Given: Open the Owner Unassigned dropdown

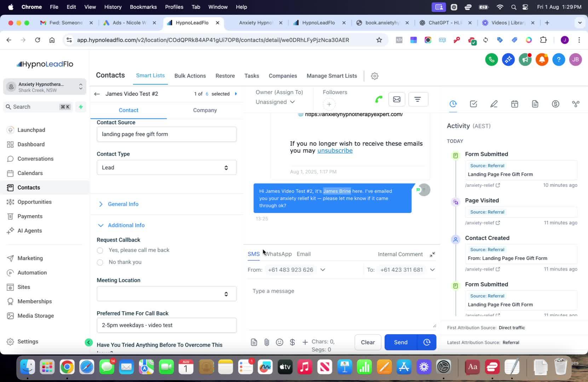Looking at the screenshot, I should click(275, 102).
